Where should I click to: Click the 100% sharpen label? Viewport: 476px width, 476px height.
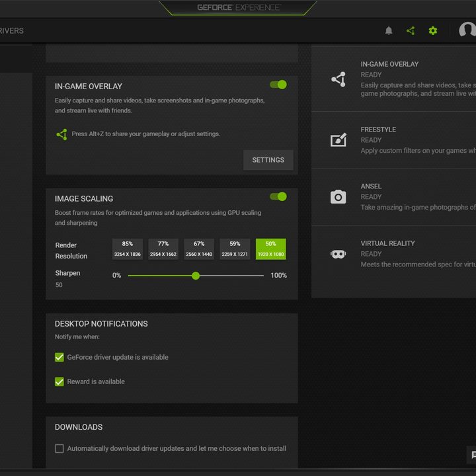click(279, 275)
